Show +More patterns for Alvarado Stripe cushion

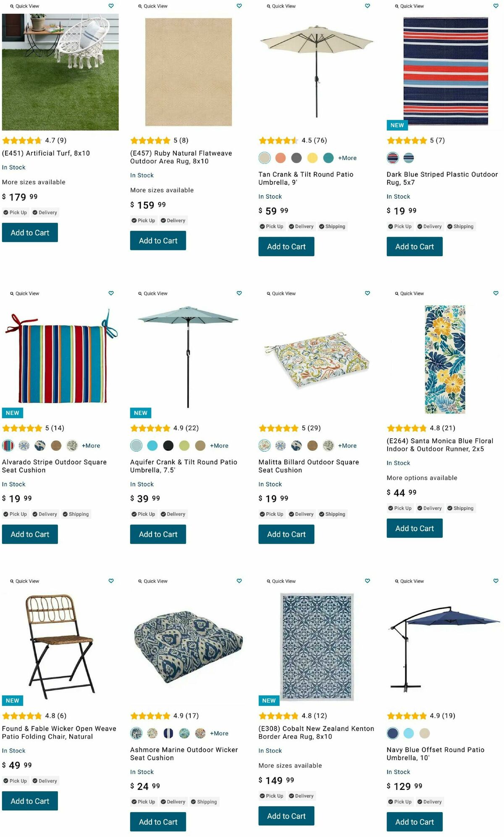91,446
